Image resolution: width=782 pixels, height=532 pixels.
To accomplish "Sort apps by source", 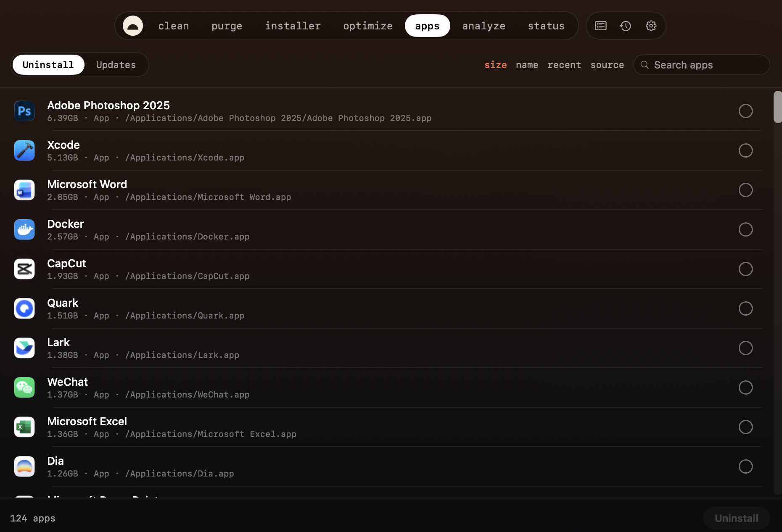I will click(607, 65).
